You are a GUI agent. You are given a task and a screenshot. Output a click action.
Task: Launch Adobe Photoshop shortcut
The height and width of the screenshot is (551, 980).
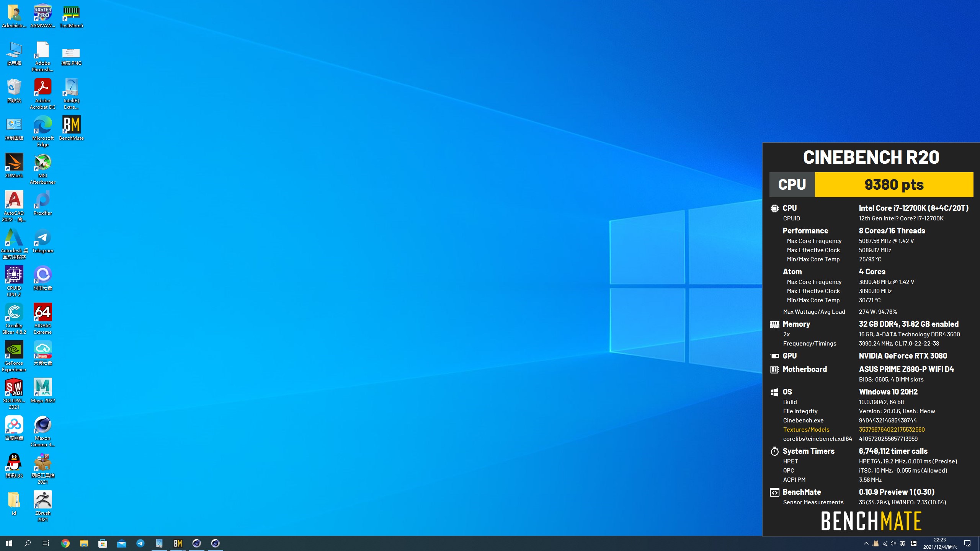pyautogui.click(x=42, y=57)
